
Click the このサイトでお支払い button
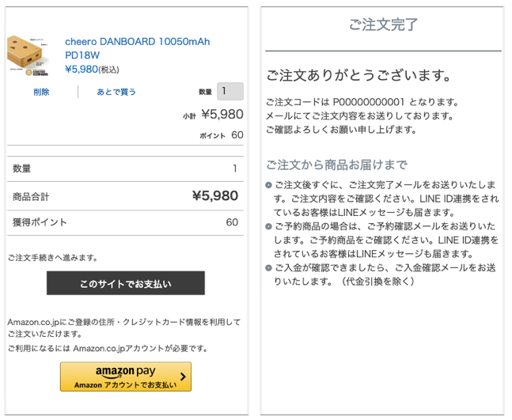[126, 283]
